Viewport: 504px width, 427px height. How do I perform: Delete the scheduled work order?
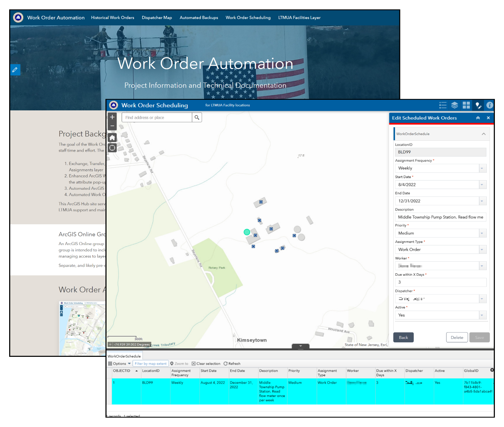pos(457,337)
